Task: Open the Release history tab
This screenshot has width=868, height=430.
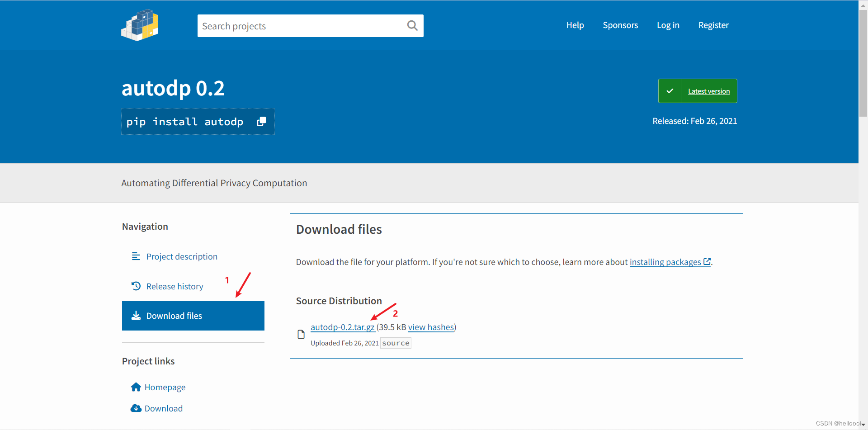Action: pos(175,286)
